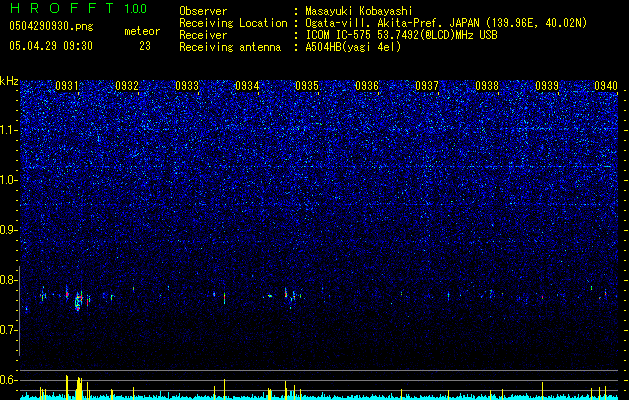Click the version number 1.0.0
Viewport: 629px width, 400px height.
pyautogui.click(x=136, y=9)
